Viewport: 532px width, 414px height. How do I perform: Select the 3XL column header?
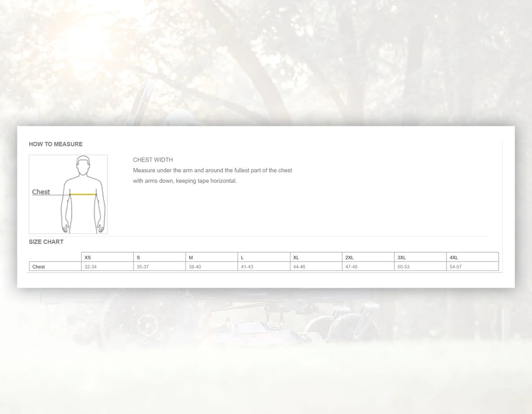tap(402, 257)
